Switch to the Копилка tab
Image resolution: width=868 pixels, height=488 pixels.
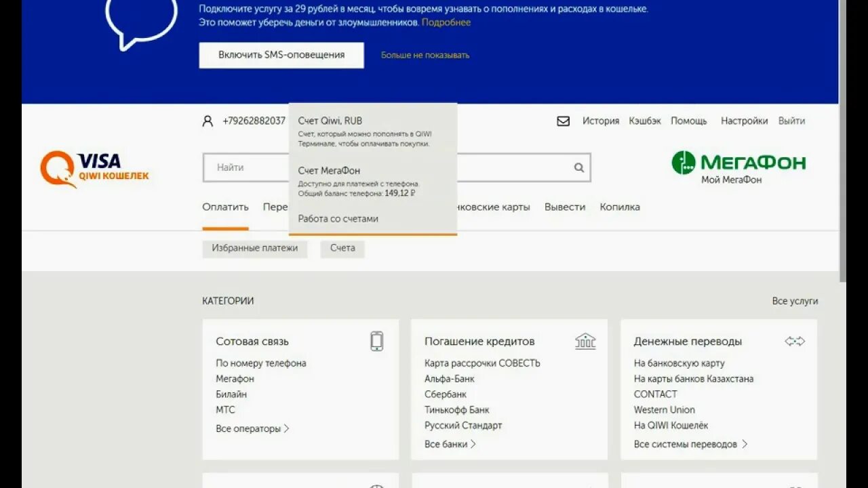620,207
